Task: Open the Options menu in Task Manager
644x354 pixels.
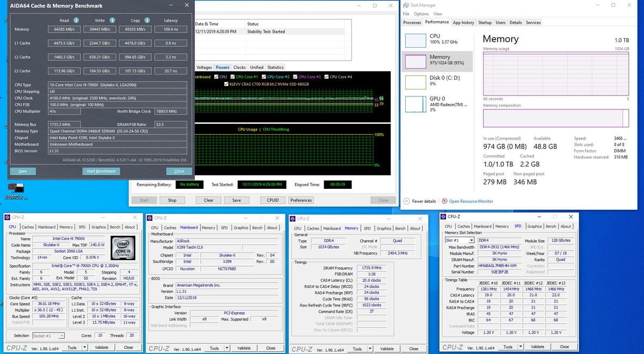Action: [421, 13]
